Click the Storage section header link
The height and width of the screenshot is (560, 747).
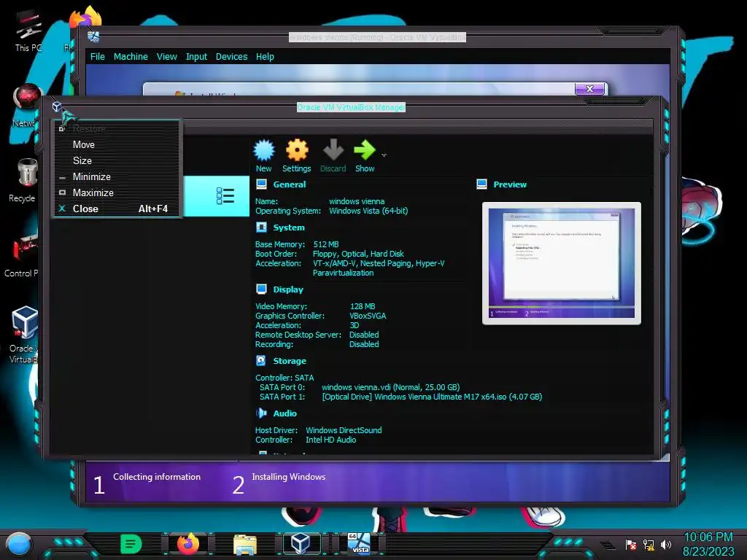click(x=289, y=360)
